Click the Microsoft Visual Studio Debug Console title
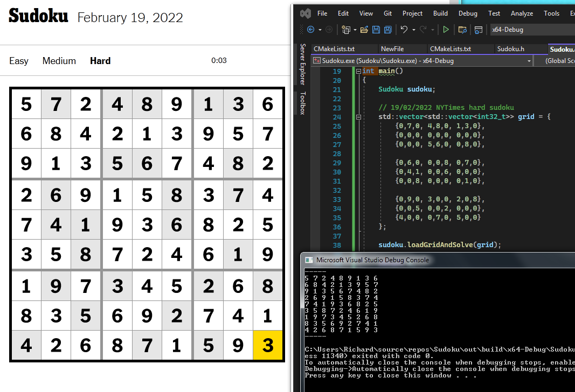 click(x=372, y=260)
